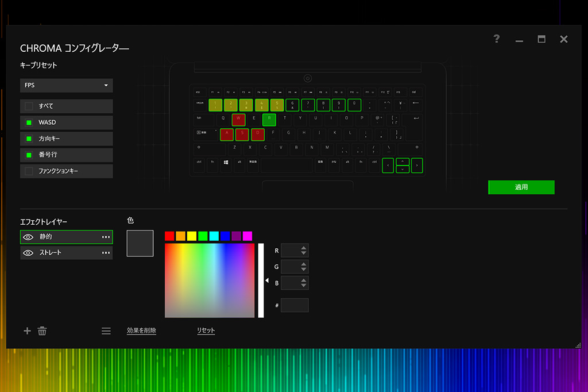Select the 静的 effect layer row

(67, 237)
